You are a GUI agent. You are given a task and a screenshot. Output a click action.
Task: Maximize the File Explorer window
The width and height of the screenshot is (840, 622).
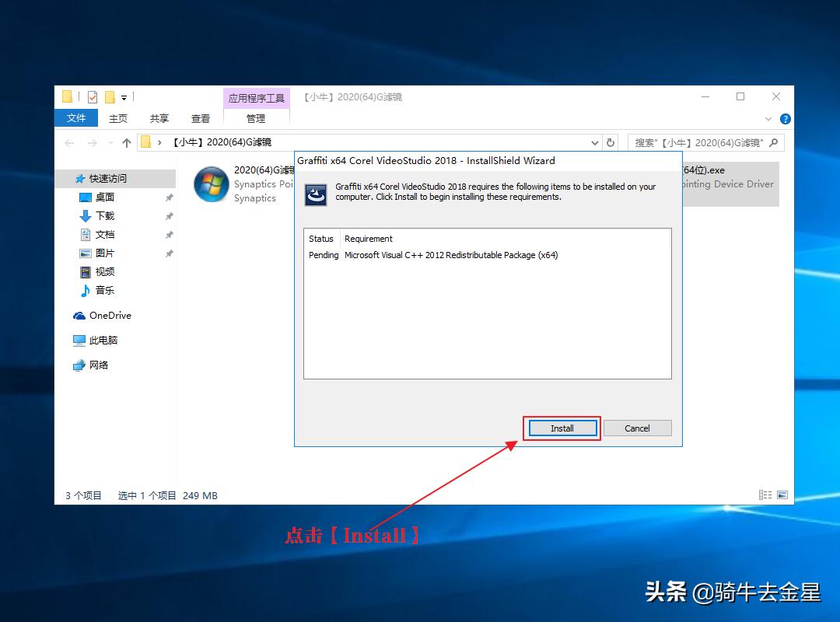740,96
